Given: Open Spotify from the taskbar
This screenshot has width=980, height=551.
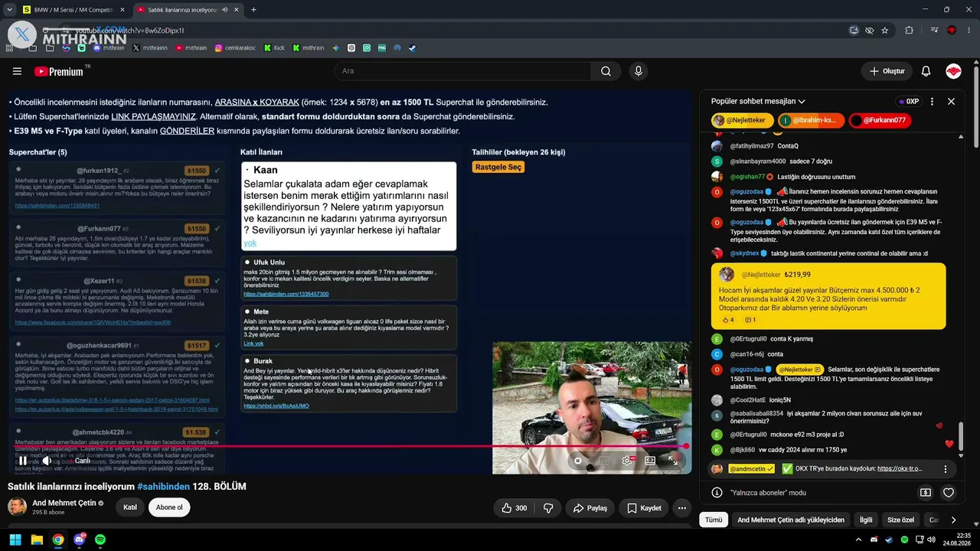Looking at the screenshot, I should (100, 540).
